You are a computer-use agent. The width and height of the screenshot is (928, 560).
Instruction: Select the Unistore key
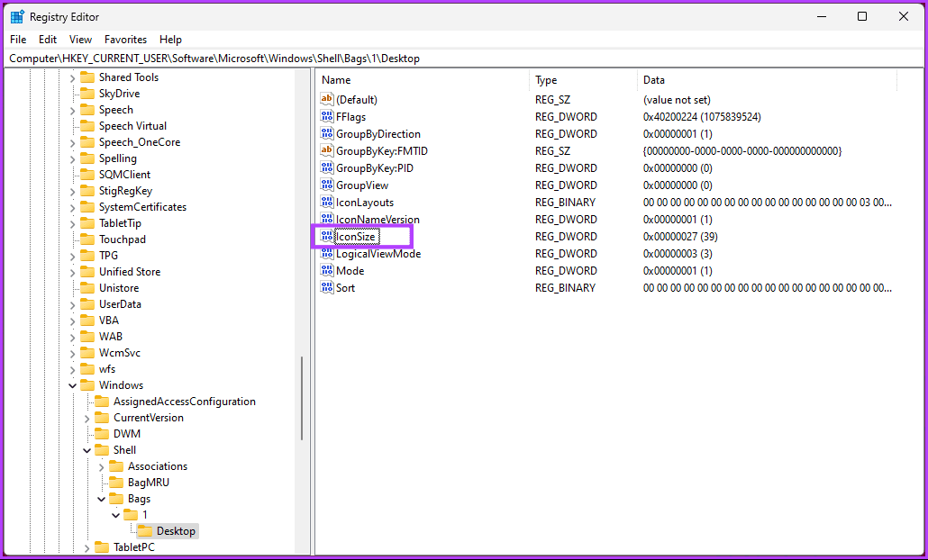point(119,288)
